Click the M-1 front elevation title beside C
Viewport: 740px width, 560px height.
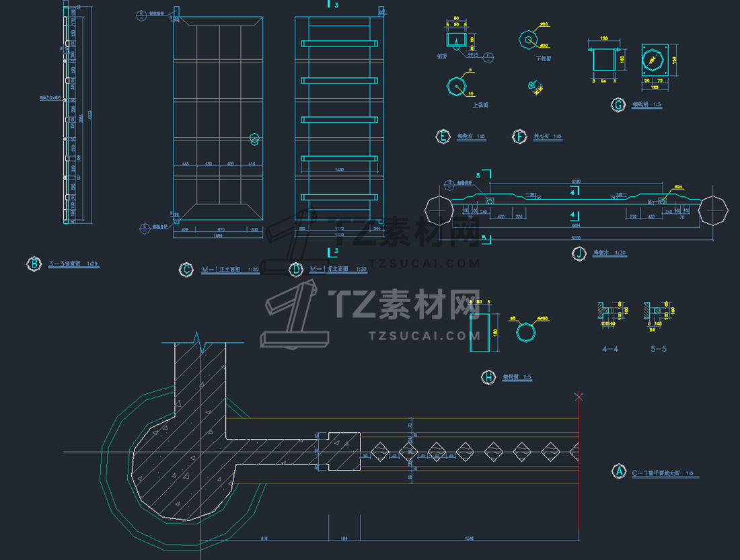[x=230, y=270]
